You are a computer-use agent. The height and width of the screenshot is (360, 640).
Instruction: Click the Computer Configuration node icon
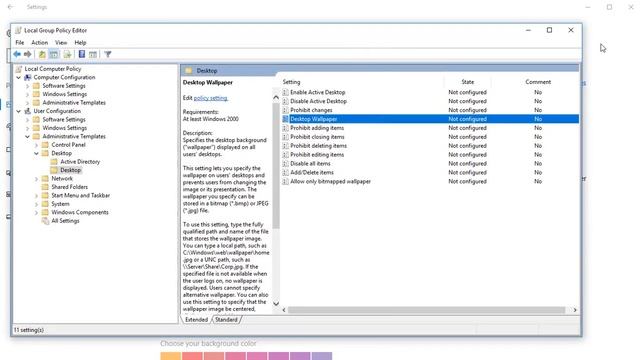coord(28,78)
